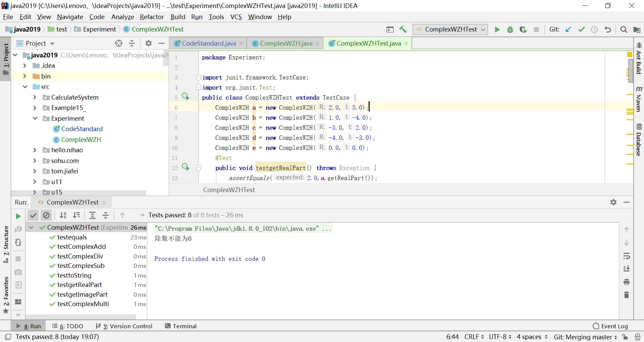The width and height of the screenshot is (644, 342).
Task: Click run gutter icon beside testgetRealPart method
Action: [x=185, y=167]
